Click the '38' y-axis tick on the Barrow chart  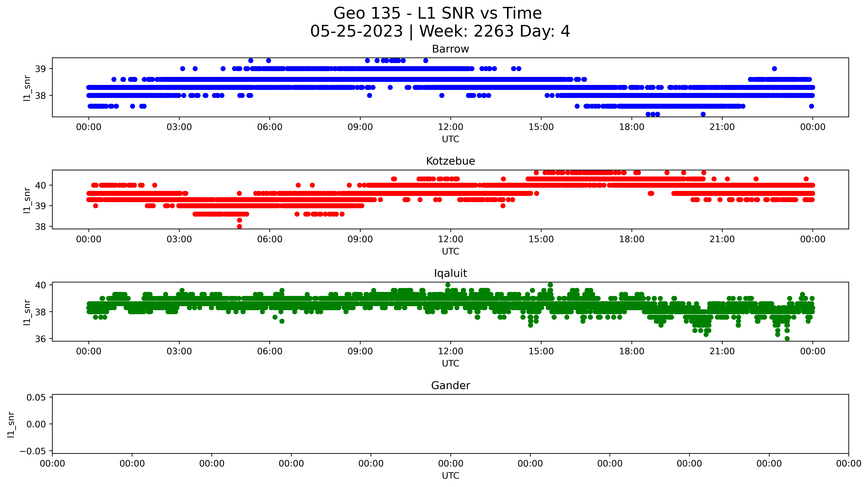(40, 96)
